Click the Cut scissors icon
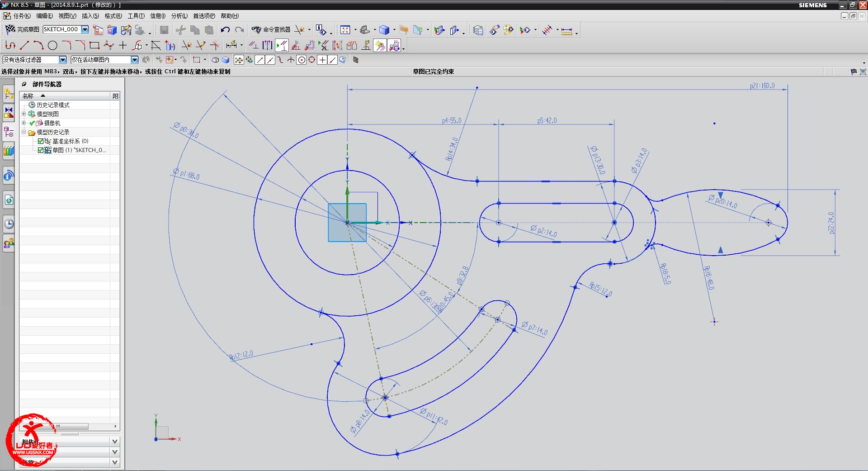Viewport: 868px width, 471px height. [181, 30]
